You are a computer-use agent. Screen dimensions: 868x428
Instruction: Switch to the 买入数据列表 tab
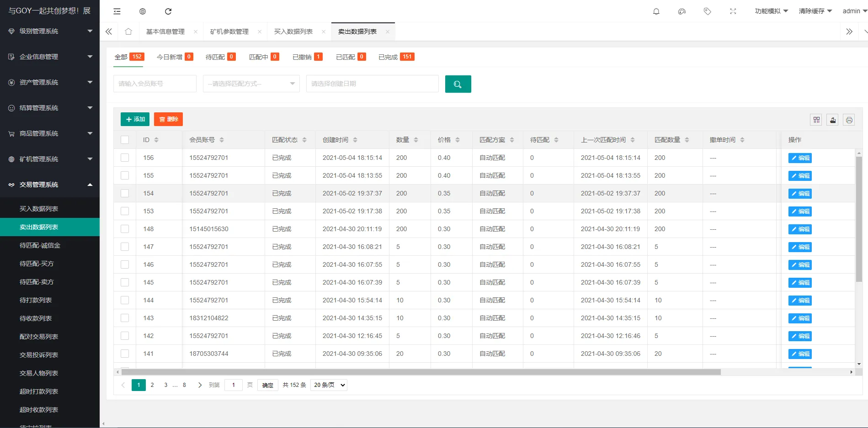(x=293, y=32)
